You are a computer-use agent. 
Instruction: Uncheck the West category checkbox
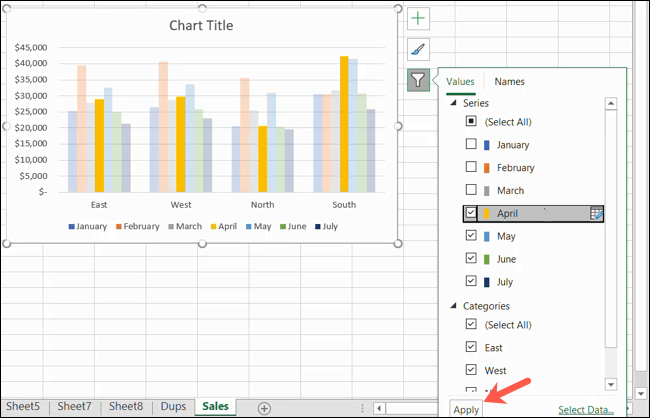[x=471, y=369]
